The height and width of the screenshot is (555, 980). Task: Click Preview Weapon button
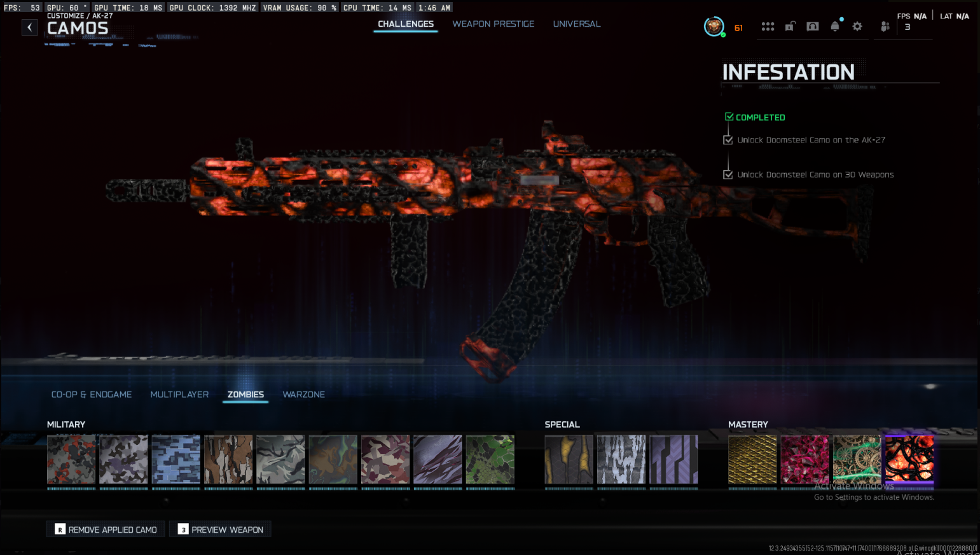[x=220, y=530]
